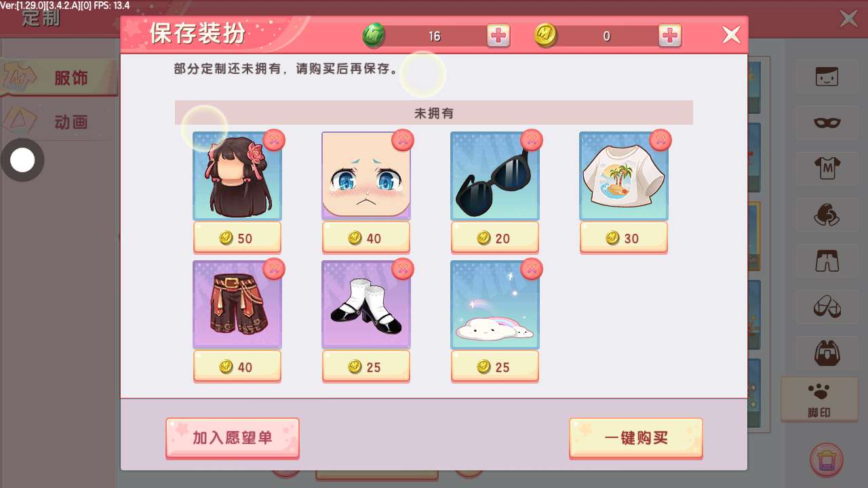Screen dimensions: 868x488
Task: Remove the hairstyle item from list
Action: 274,140
